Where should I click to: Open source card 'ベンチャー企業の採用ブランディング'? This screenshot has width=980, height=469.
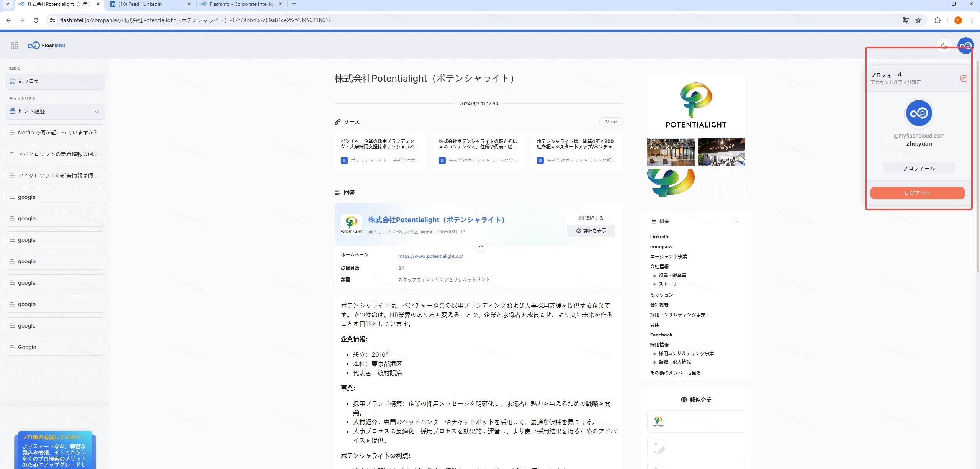pos(380,151)
